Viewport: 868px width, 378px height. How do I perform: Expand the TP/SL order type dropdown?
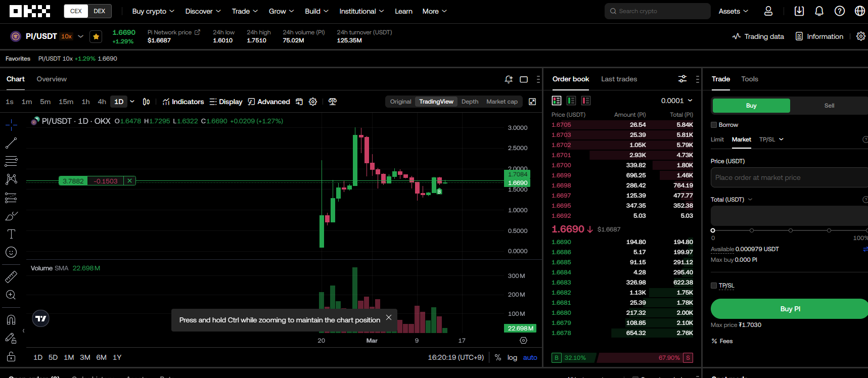771,139
